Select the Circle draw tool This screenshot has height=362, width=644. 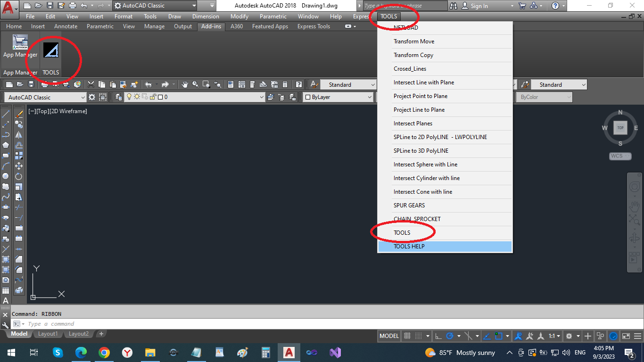pos(6,176)
